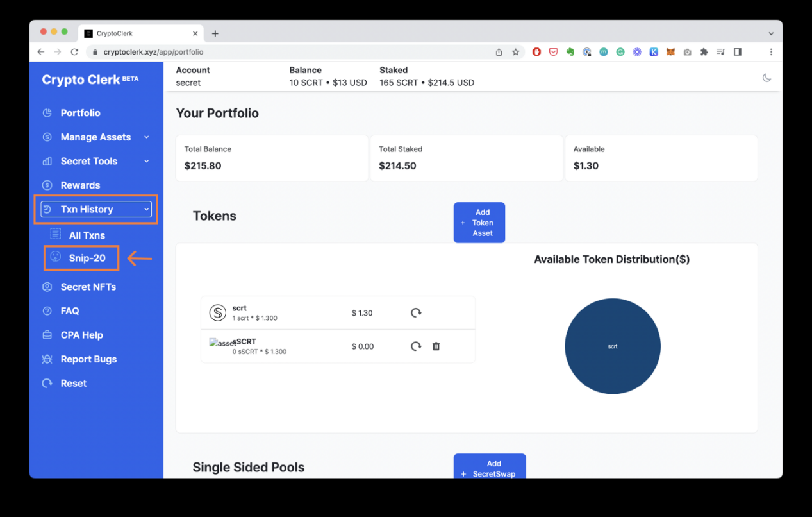Screen dimensions: 812x517
Task: Click the Reset refresh icon in sidebar
Action: [47, 383]
